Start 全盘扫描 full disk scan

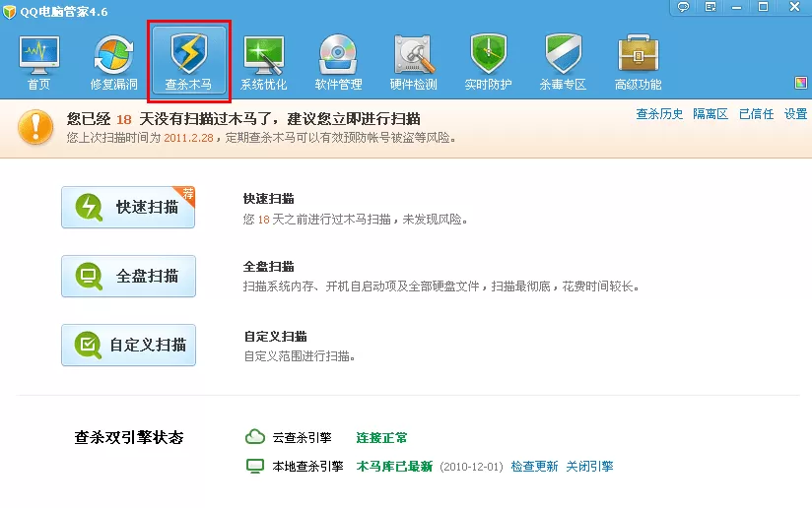point(128,276)
